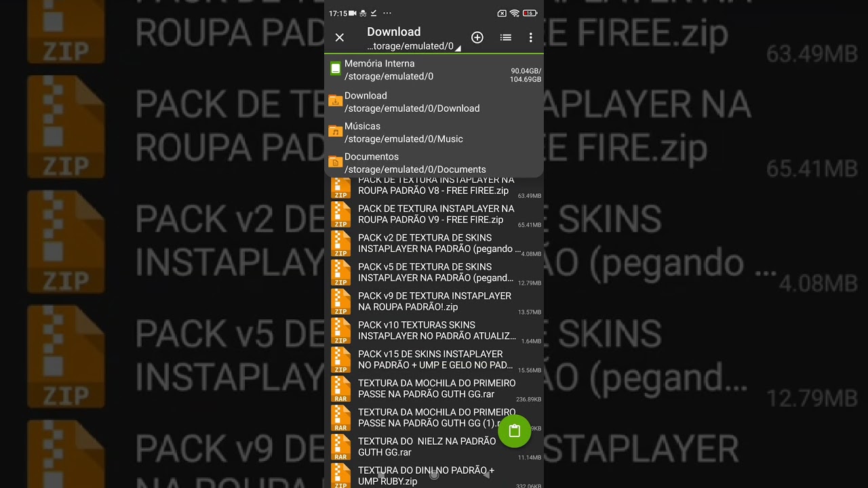Tap ZIP icon of PACK v9 file
The image size is (868, 488).
340,302
